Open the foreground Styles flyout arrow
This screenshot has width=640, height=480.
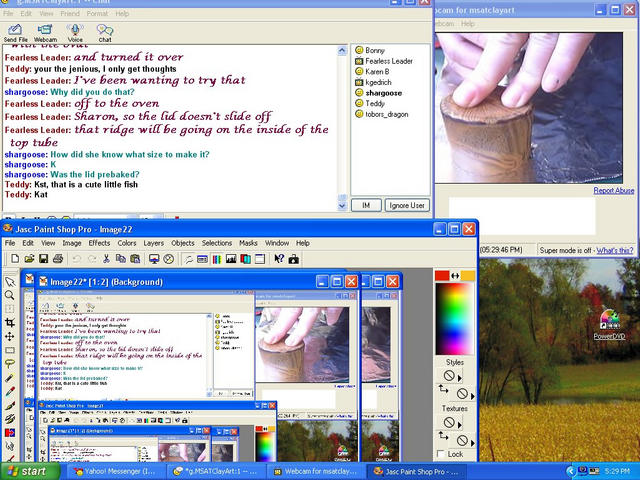[x=460, y=378]
